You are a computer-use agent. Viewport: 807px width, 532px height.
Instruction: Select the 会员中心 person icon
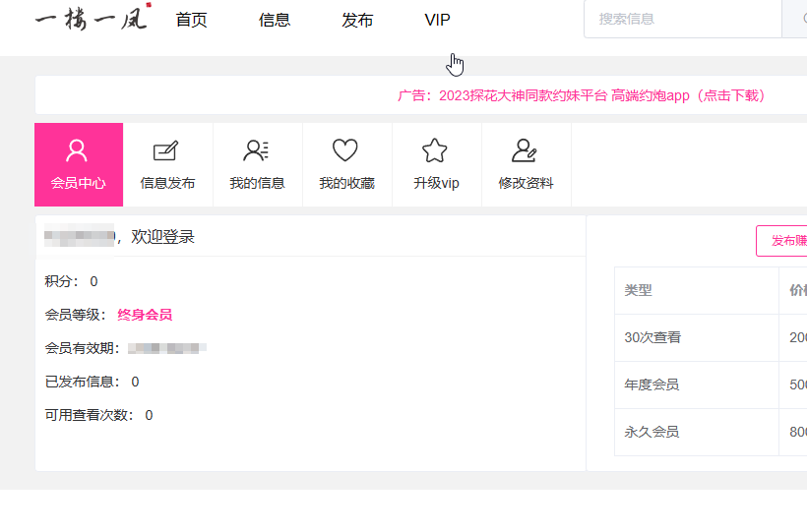pyautogui.click(x=77, y=150)
